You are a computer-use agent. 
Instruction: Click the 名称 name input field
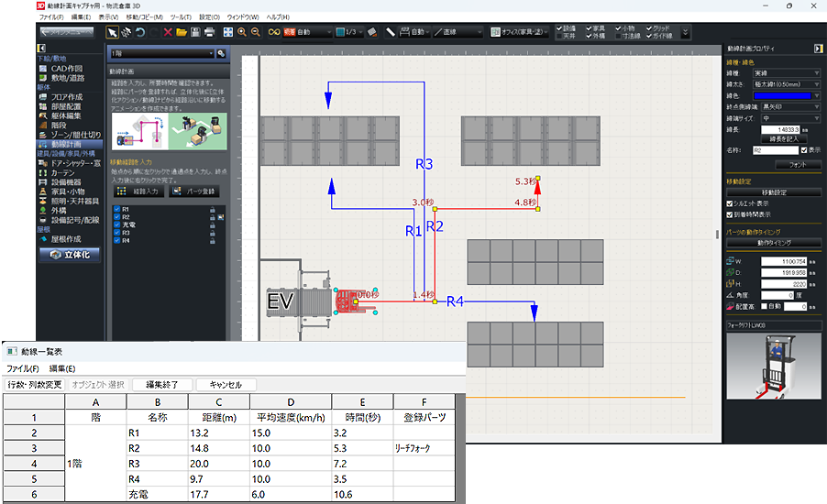775,148
